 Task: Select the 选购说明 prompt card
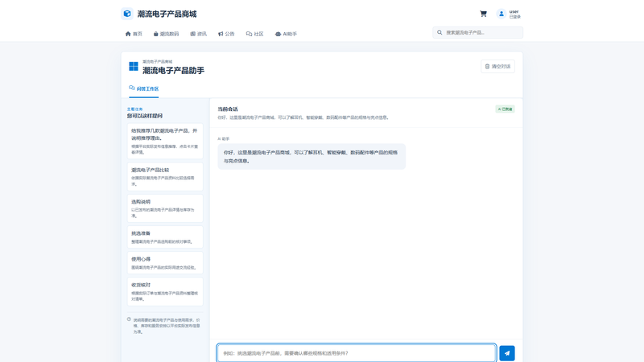[x=165, y=208]
